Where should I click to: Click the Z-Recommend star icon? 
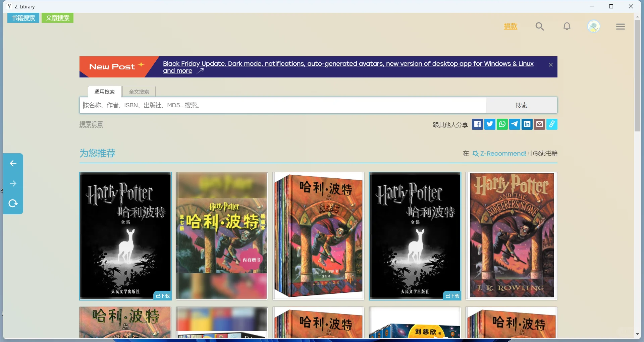pyautogui.click(x=476, y=154)
